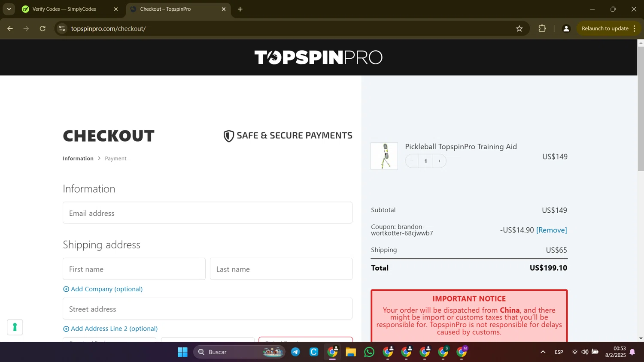Go forward with the browser arrow
The height and width of the screenshot is (362, 644).
click(26, 29)
